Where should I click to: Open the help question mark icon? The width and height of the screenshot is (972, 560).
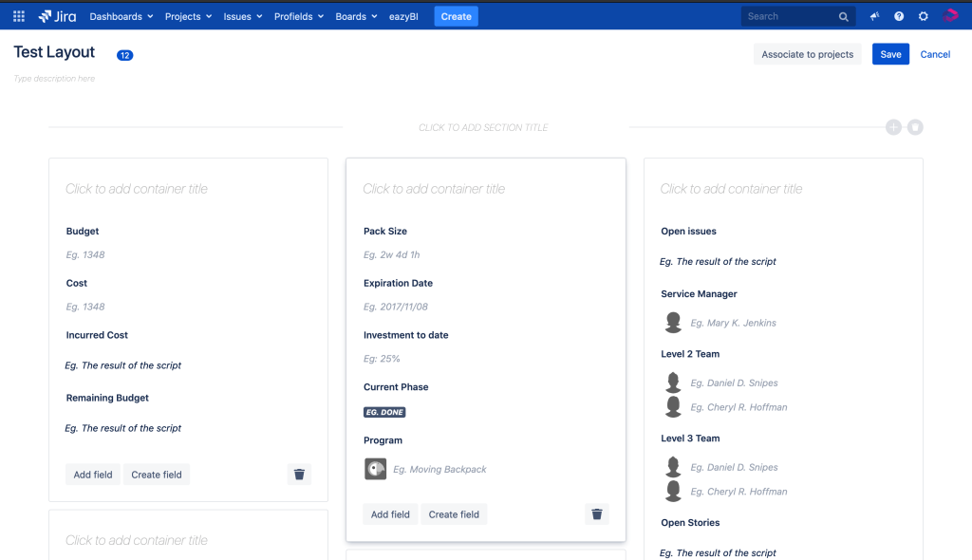899,16
